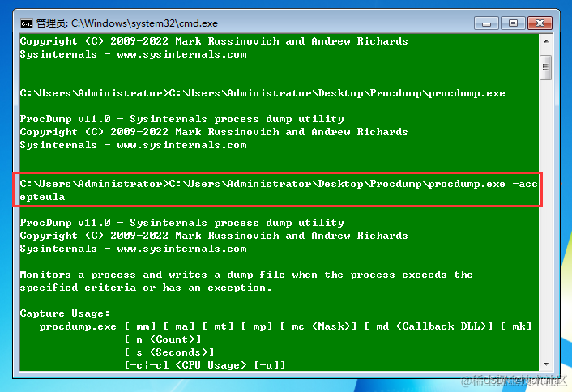
Task: Click the '[-md <Callback_DLL>]' option text
Action: (429, 326)
